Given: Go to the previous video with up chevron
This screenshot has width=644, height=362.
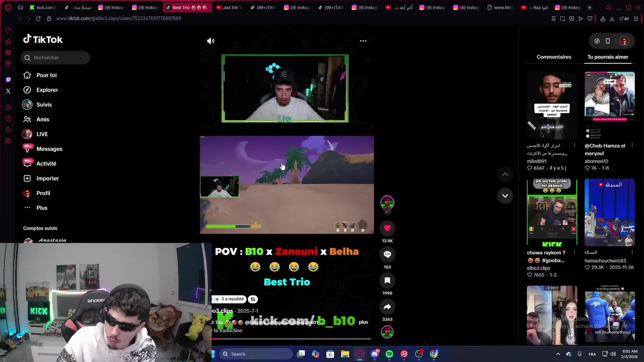Looking at the screenshot, I should (505, 174).
